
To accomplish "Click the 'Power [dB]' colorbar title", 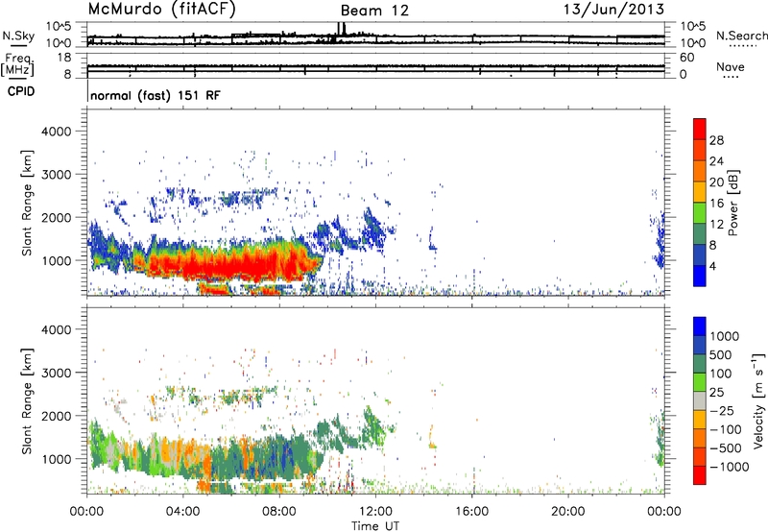I will click(732, 203).
